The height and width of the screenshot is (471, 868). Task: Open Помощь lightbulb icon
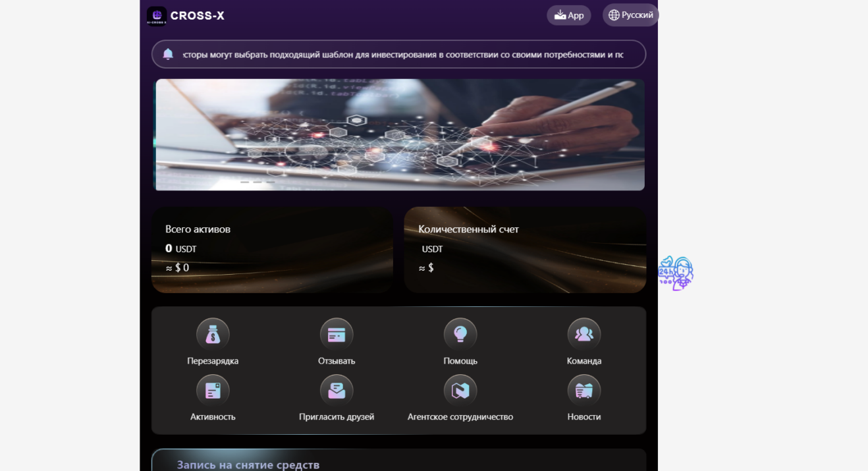click(460, 335)
